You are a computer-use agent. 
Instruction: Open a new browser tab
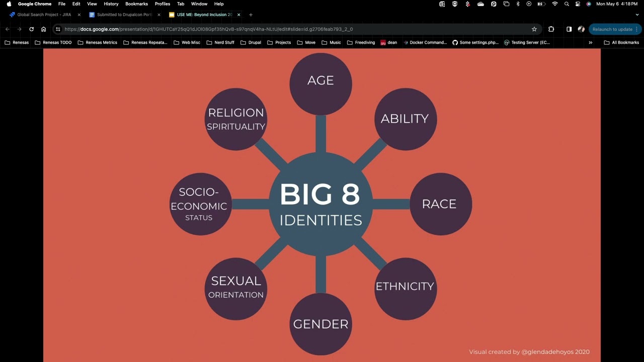[251, 15]
